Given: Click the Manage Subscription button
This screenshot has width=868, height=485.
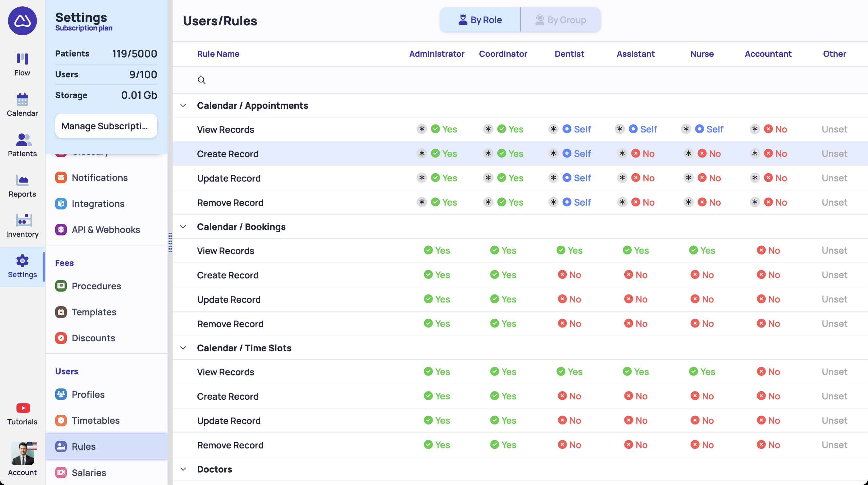Looking at the screenshot, I should pos(106,126).
